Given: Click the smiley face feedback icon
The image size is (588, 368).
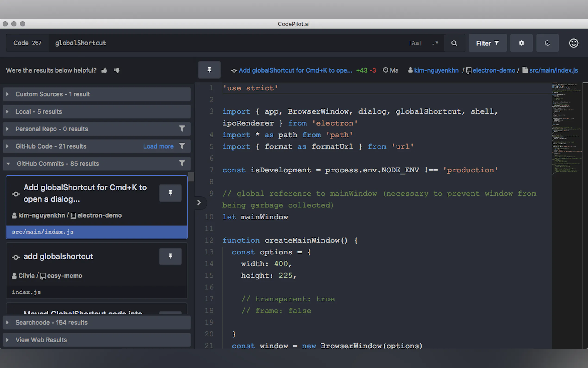Looking at the screenshot, I should pyautogui.click(x=573, y=43).
